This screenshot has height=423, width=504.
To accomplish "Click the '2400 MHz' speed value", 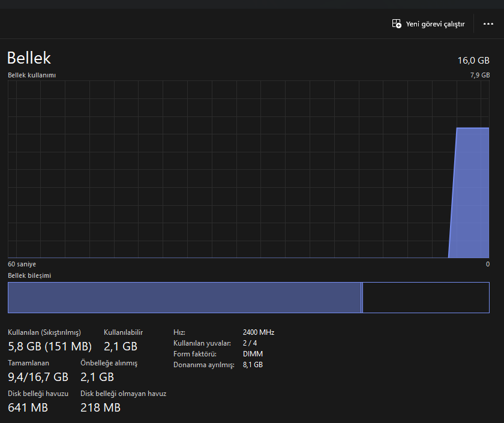I will coord(259,332).
